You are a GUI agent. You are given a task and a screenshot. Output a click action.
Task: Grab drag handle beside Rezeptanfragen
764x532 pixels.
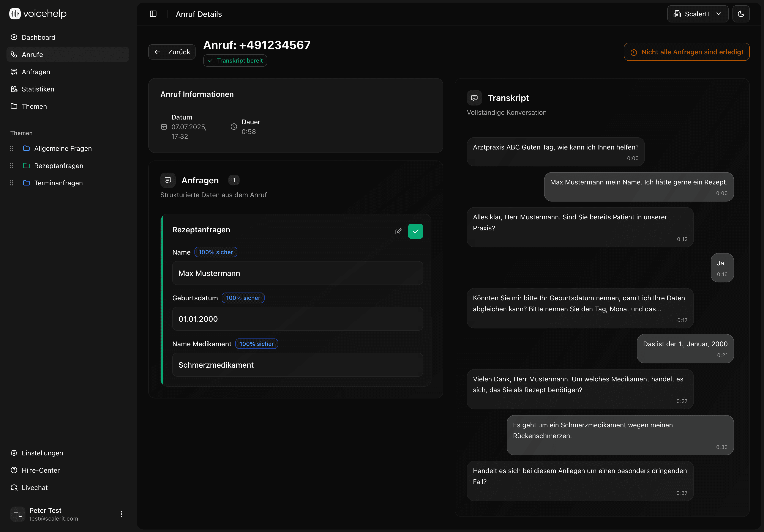click(12, 166)
